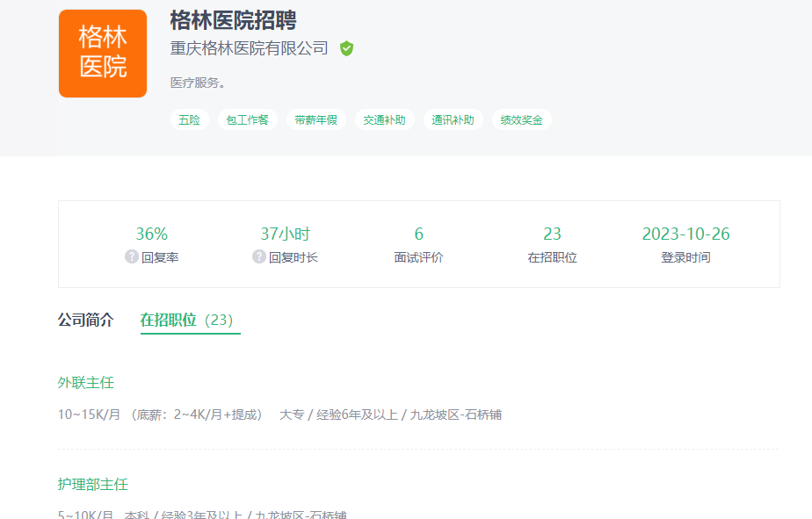
Task: Select the 带薪年假 benefit tag
Action: point(315,120)
